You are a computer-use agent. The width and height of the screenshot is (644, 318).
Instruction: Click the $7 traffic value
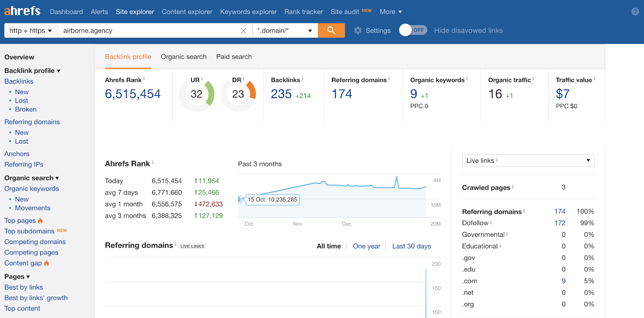tap(563, 94)
